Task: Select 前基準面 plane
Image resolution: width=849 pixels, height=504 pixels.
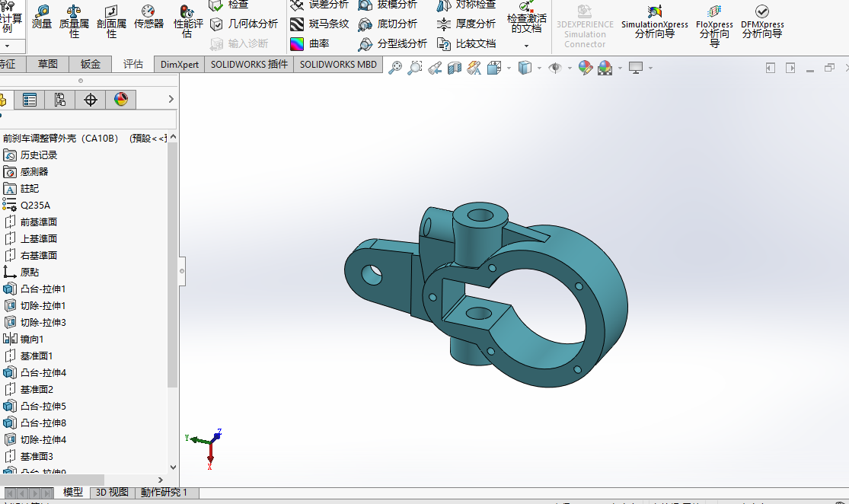Action: (x=30, y=222)
